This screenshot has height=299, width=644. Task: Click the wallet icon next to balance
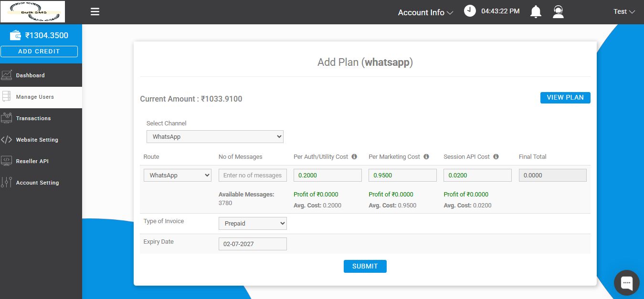point(15,35)
